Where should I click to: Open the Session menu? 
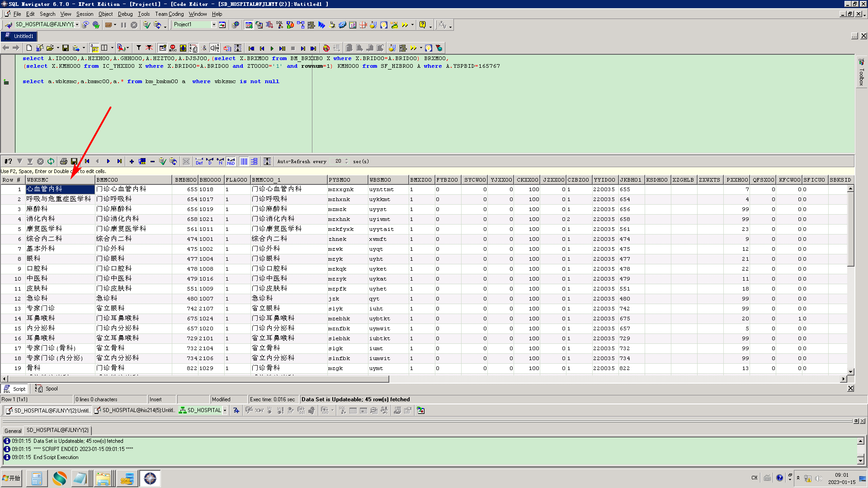coord(85,14)
